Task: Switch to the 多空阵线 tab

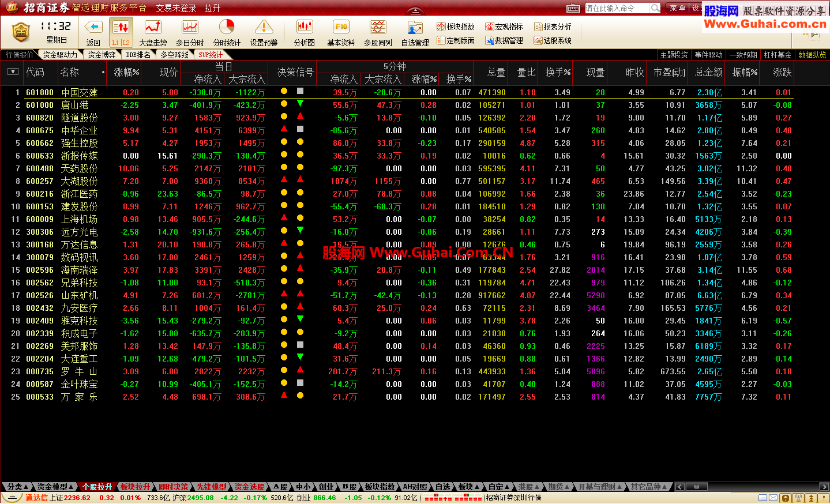Action: click(x=174, y=55)
